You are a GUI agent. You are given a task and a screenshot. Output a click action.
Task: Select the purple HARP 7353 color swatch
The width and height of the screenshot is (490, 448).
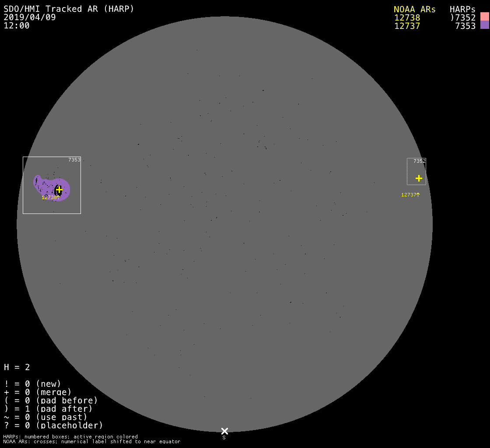pyautogui.click(x=484, y=25)
